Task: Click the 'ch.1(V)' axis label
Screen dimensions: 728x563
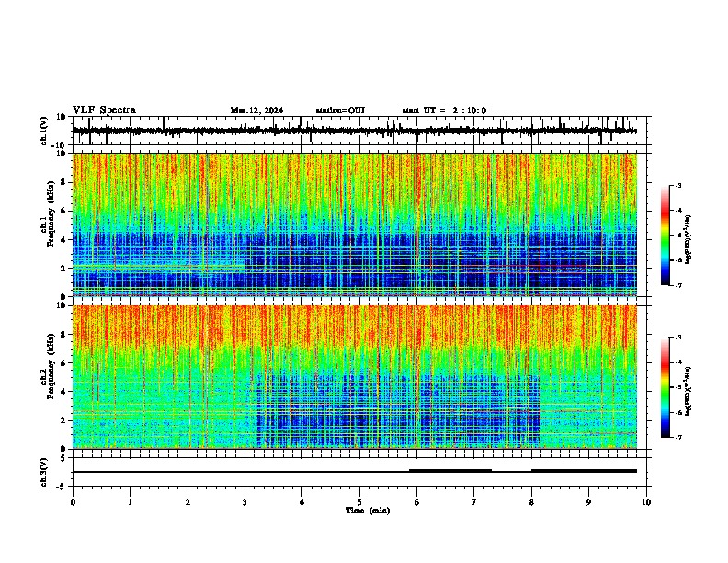Action: 44,131
